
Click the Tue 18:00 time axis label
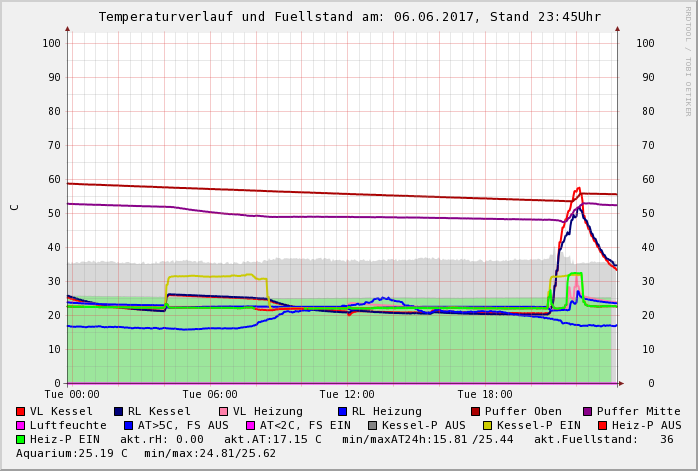coord(485,395)
